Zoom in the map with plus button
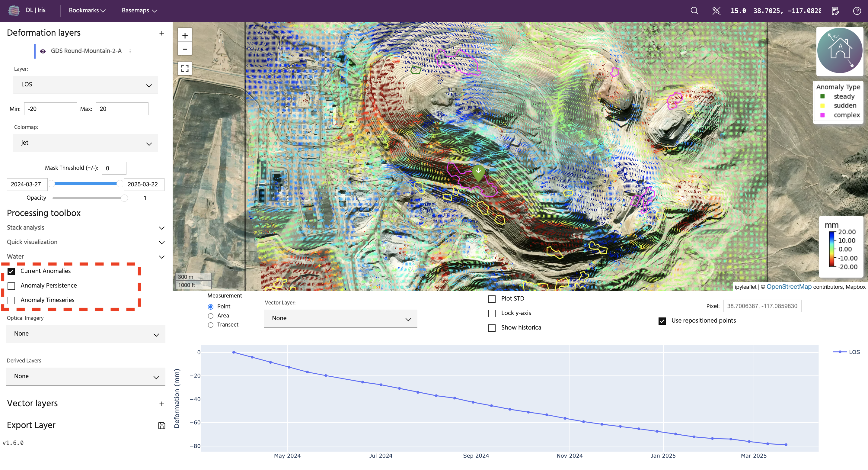 (x=185, y=36)
